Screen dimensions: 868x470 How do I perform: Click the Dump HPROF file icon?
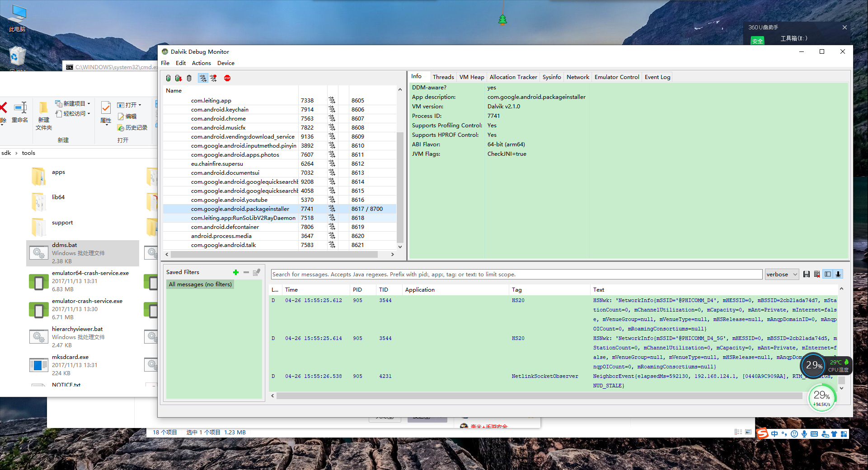tap(178, 78)
